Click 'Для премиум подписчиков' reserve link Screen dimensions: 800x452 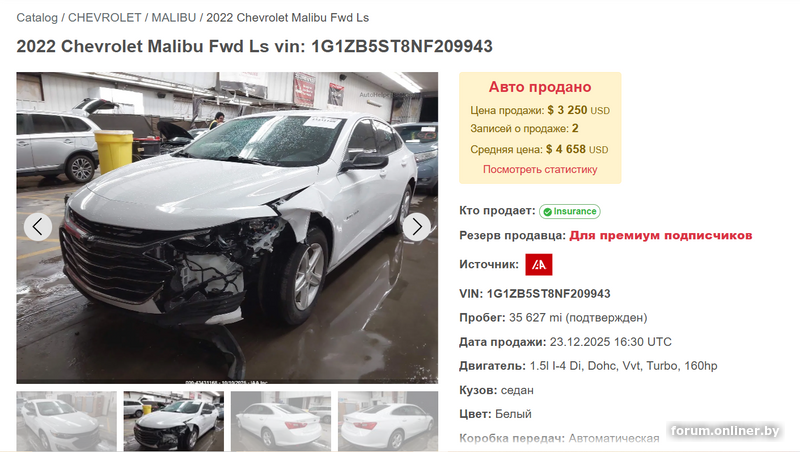click(661, 235)
